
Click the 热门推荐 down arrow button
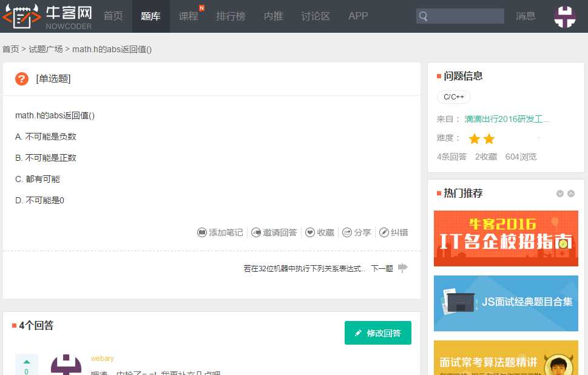560,194
